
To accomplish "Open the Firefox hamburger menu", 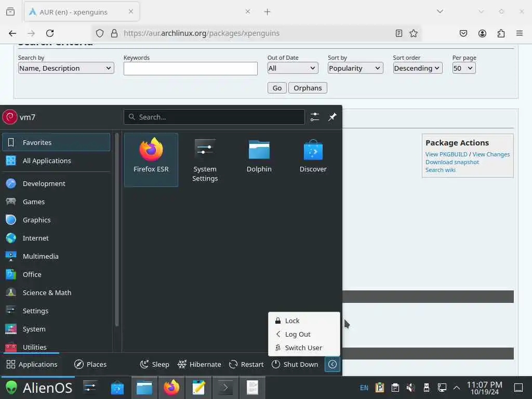I will click(520, 33).
